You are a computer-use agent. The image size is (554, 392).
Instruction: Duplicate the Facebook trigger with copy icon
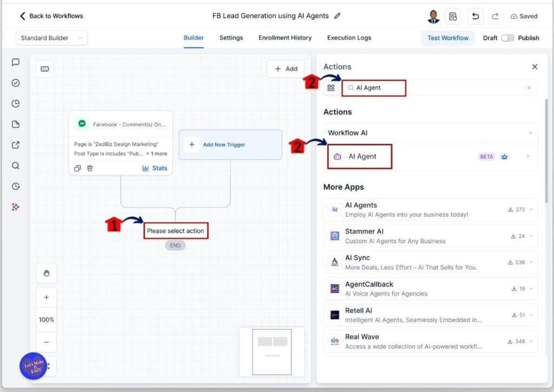tap(77, 168)
